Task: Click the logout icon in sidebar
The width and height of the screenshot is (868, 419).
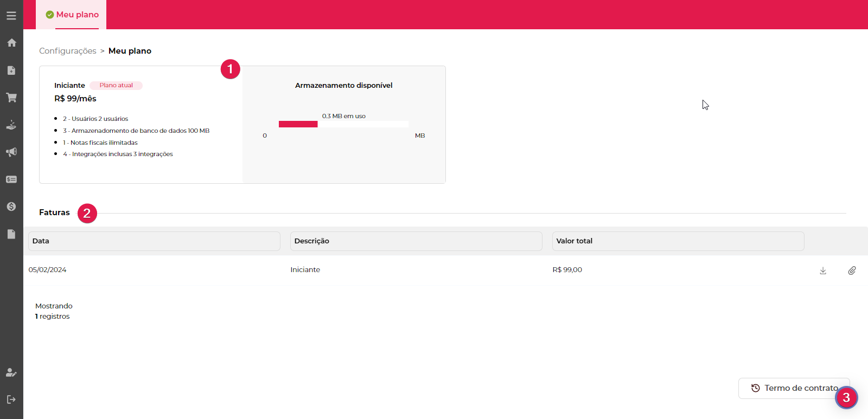Action: 11,399
